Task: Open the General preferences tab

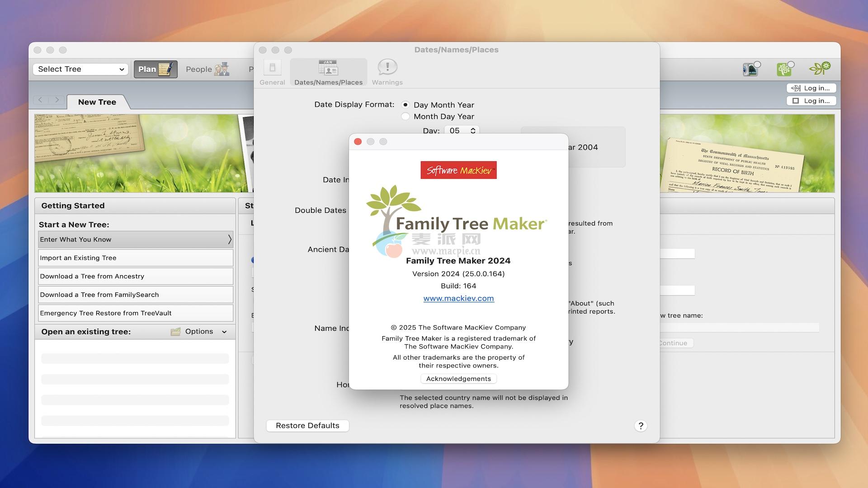Action: (x=272, y=72)
